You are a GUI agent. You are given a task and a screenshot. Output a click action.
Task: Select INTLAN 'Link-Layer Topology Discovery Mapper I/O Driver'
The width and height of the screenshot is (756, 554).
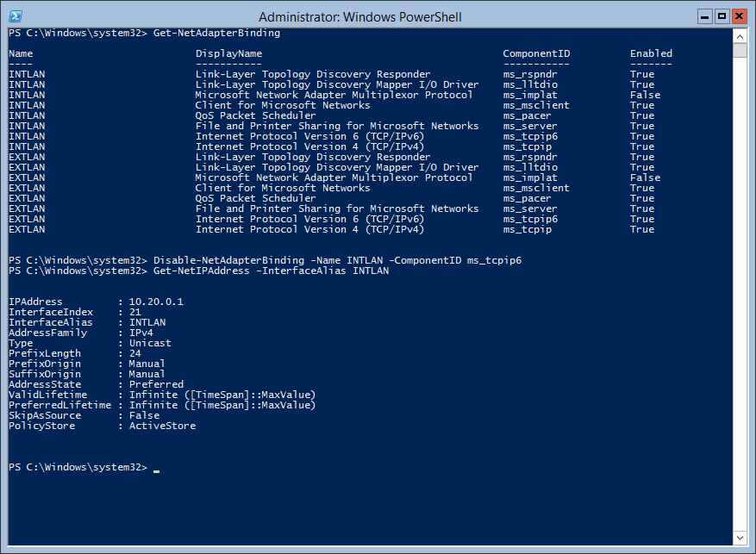coord(337,84)
